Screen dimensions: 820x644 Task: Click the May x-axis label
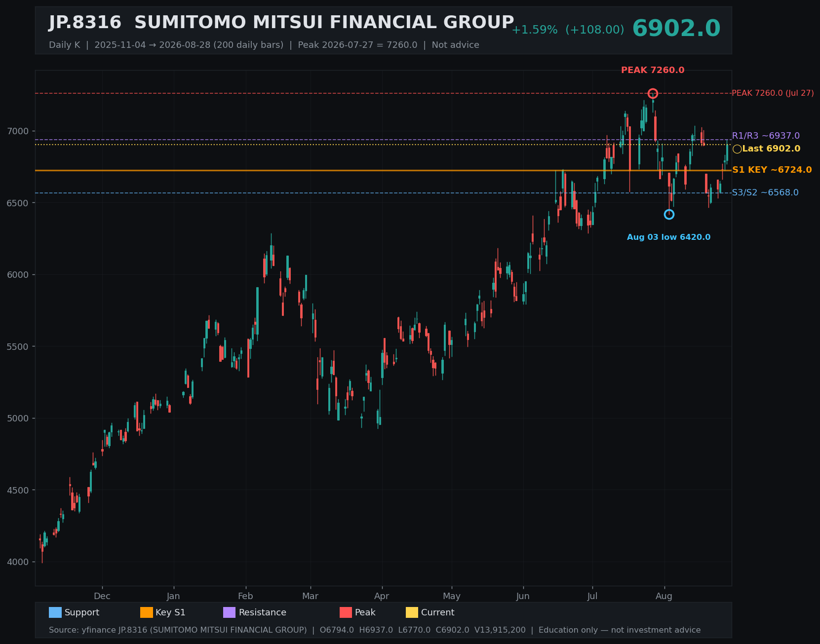pyautogui.click(x=452, y=596)
